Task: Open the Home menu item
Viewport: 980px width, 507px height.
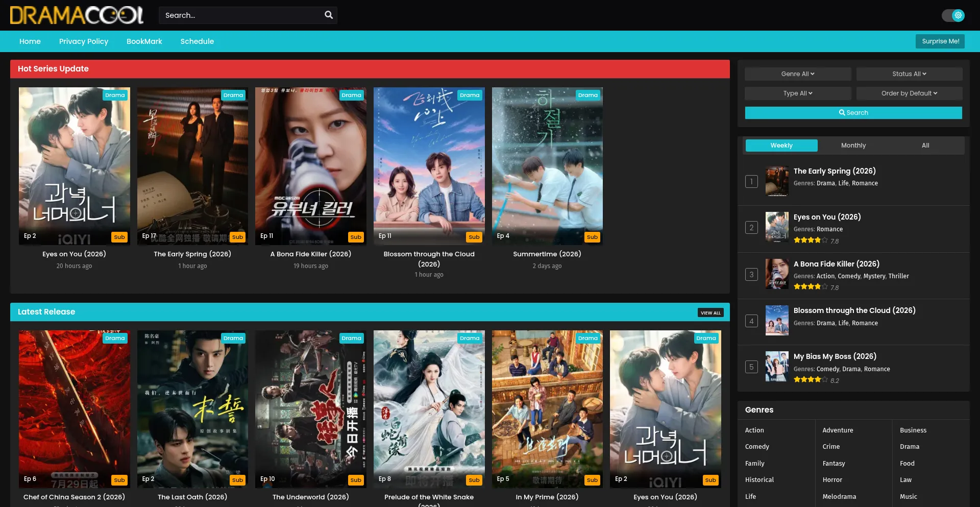Action: tap(30, 41)
